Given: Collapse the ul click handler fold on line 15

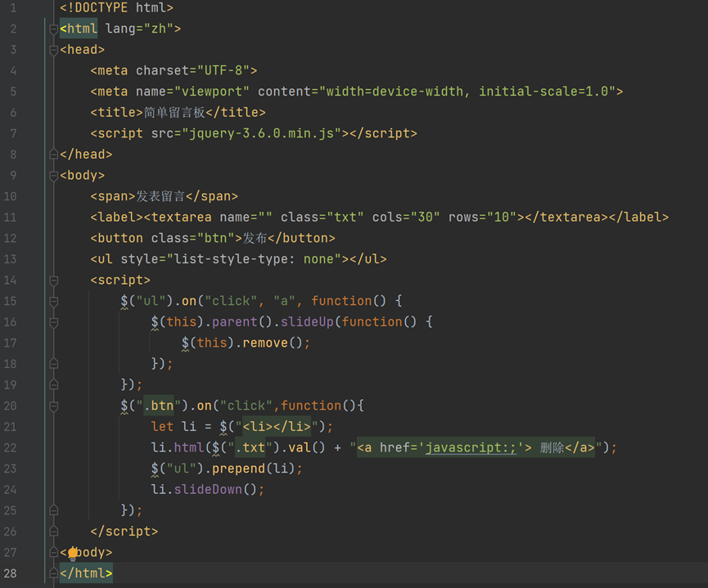Looking at the screenshot, I should 53,302.
